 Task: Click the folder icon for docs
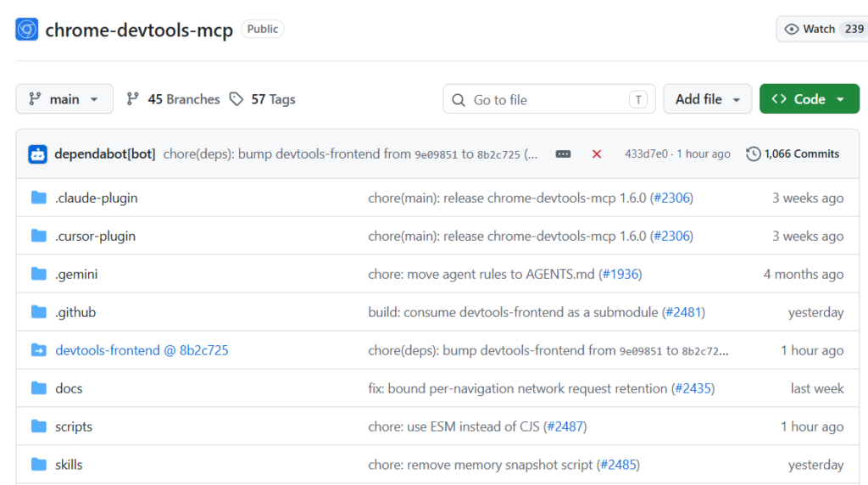pyautogui.click(x=39, y=388)
